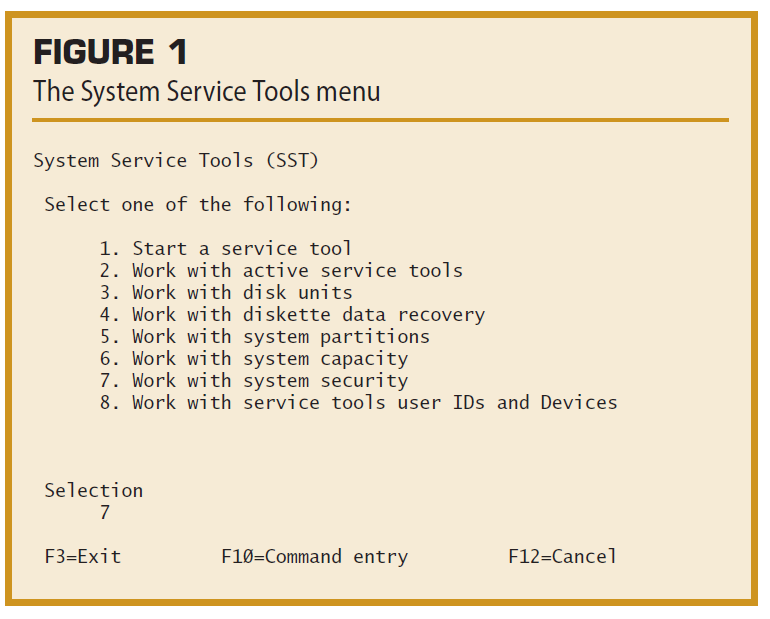Select Work with system security
The image size is (770, 619).
[254, 381]
